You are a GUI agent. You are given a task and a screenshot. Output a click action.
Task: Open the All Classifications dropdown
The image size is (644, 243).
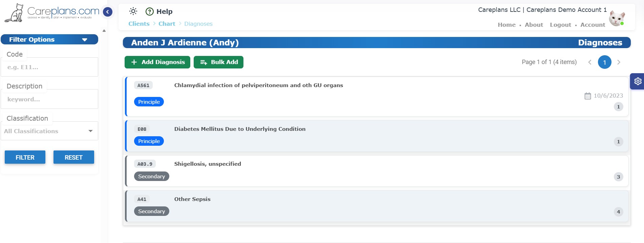[x=49, y=131]
